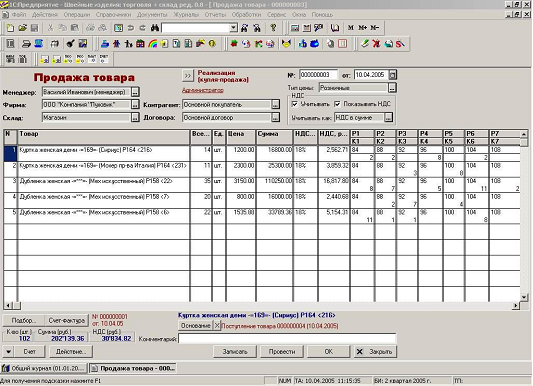Click the Действие button
The width and height of the screenshot is (533, 386).
coord(71,352)
